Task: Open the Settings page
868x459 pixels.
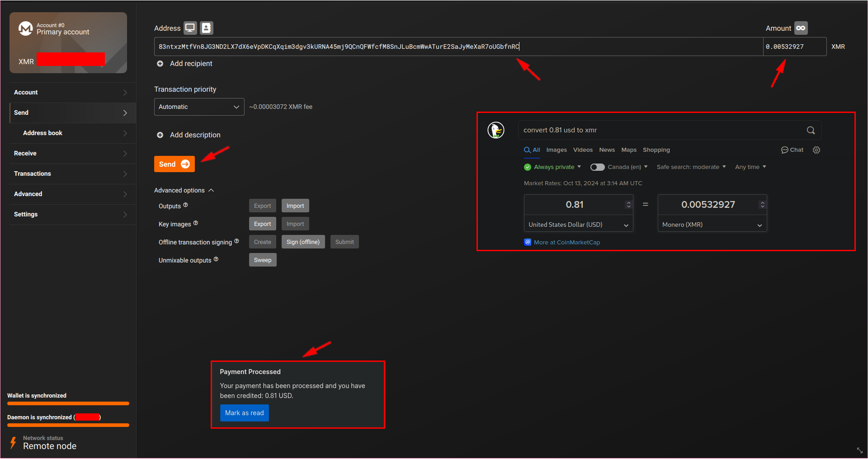Action: [72, 215]
